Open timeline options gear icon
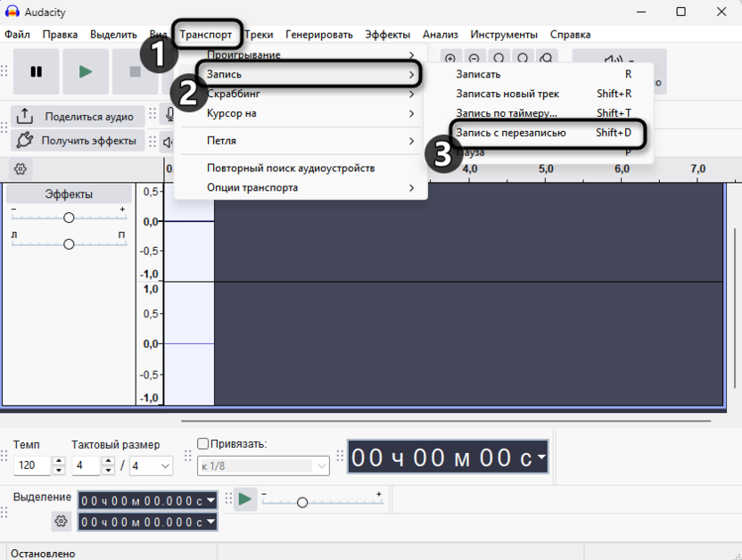Viewport: 742px width, 560px height. click(21, 169)
